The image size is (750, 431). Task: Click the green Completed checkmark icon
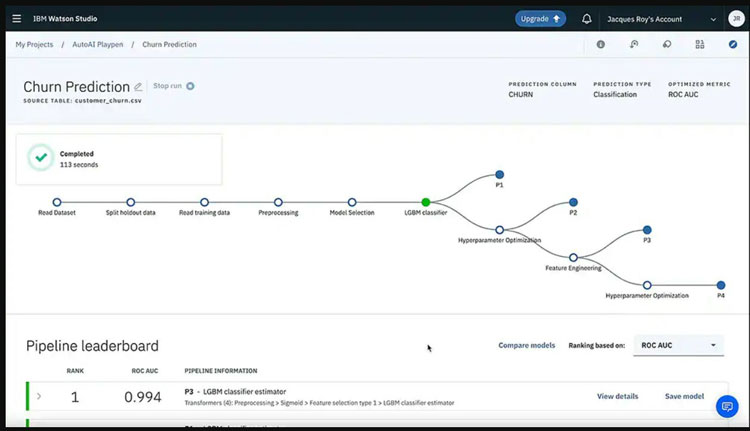(41, 157)
